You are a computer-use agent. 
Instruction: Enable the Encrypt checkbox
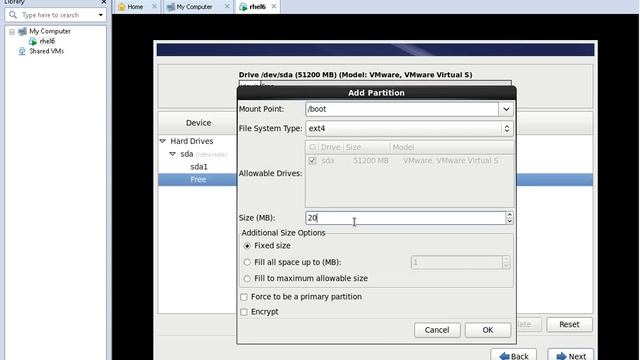click(x=244, y=312)
